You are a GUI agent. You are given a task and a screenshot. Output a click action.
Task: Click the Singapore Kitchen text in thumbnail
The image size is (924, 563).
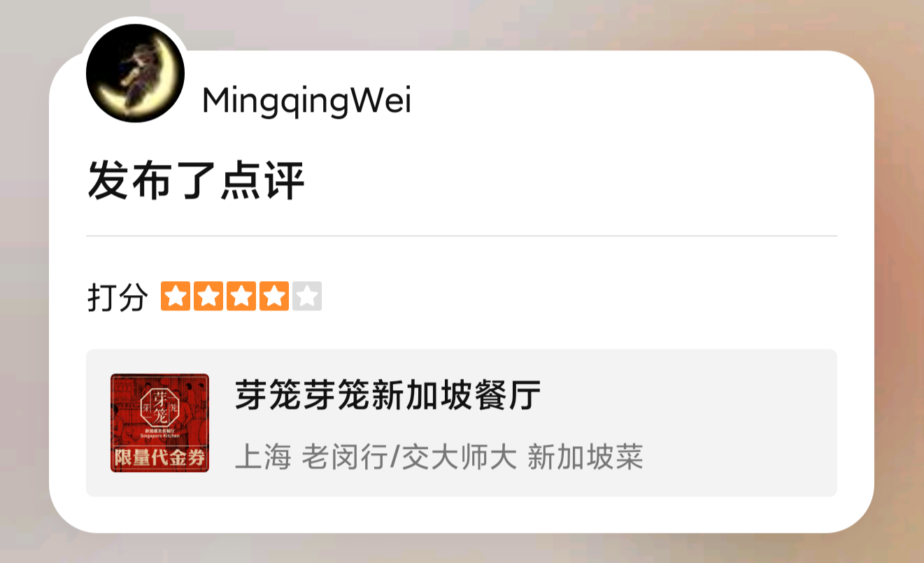(160, 436)
